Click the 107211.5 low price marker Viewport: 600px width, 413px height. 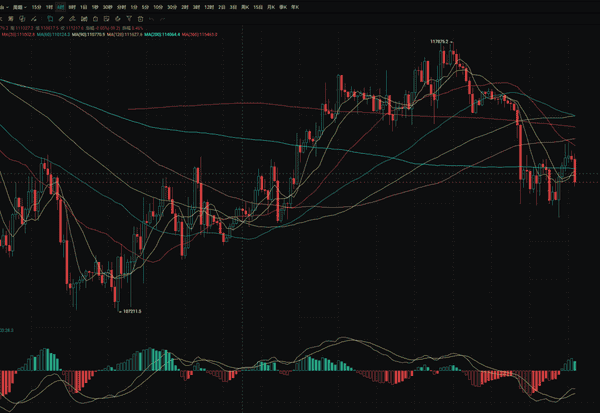(x=131, y=311)
